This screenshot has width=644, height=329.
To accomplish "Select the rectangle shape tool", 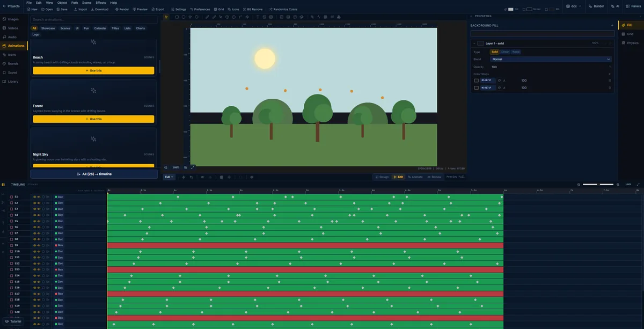I will 177,17.
